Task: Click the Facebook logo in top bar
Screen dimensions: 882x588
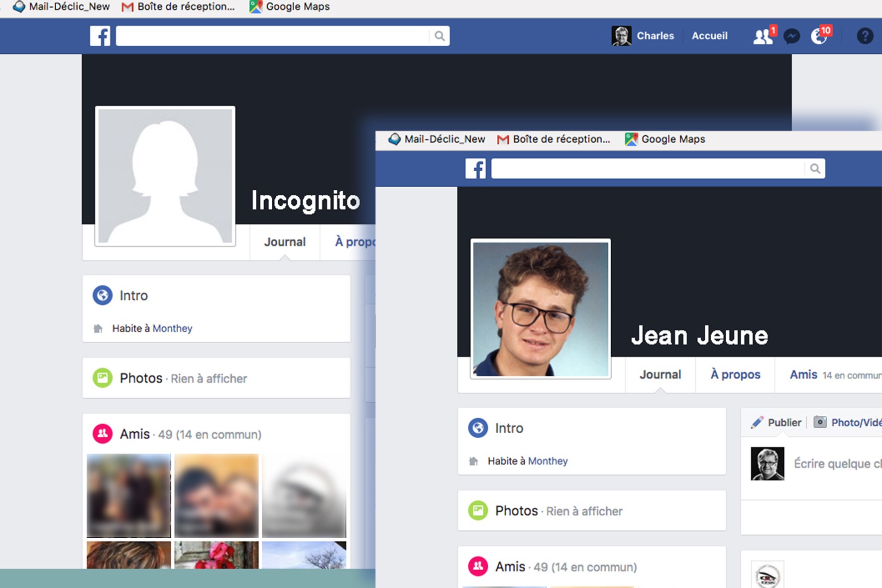Action: point(100,36)
